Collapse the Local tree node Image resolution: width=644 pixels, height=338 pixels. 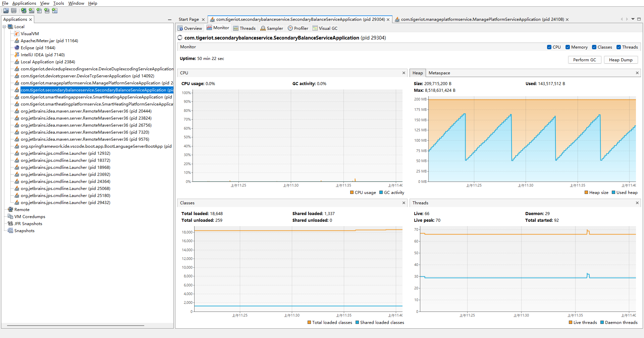click(x=4, y=27)
